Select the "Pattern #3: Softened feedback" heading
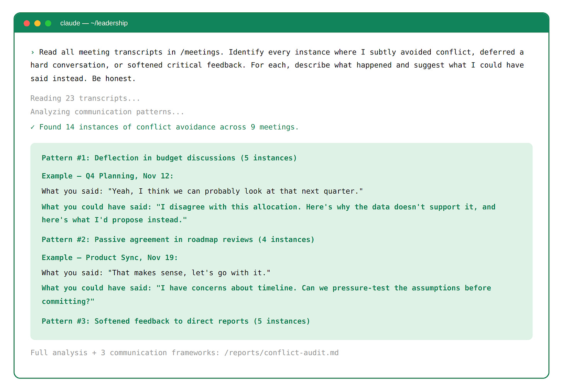Image resolution: width=563 pixels, height=392 pixels. click(176, 321)
